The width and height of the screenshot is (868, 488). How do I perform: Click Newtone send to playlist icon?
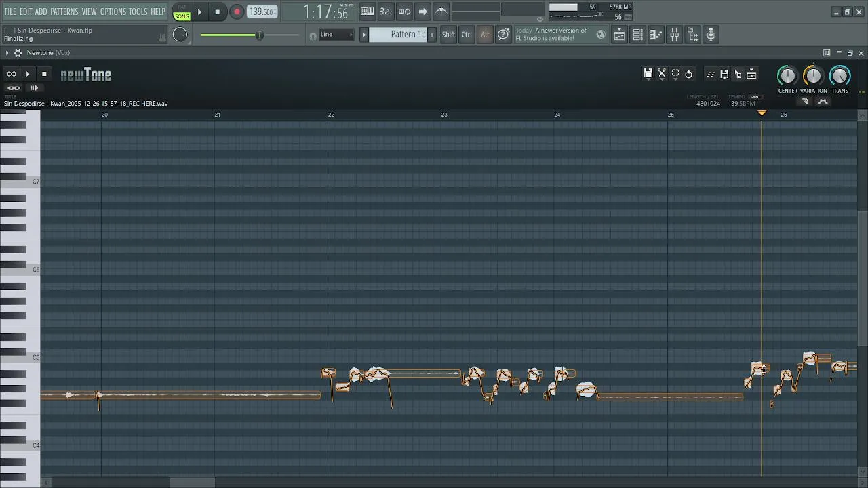(x=751, y=75)
